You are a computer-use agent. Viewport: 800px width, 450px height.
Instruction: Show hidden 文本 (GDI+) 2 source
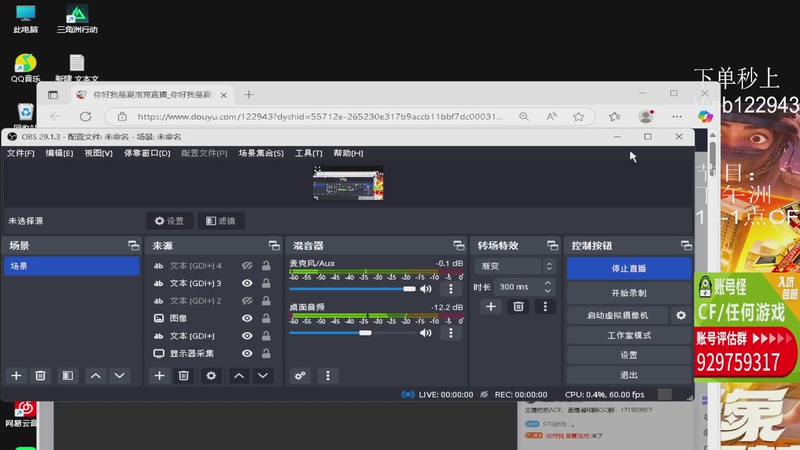[x=247, y=301]
